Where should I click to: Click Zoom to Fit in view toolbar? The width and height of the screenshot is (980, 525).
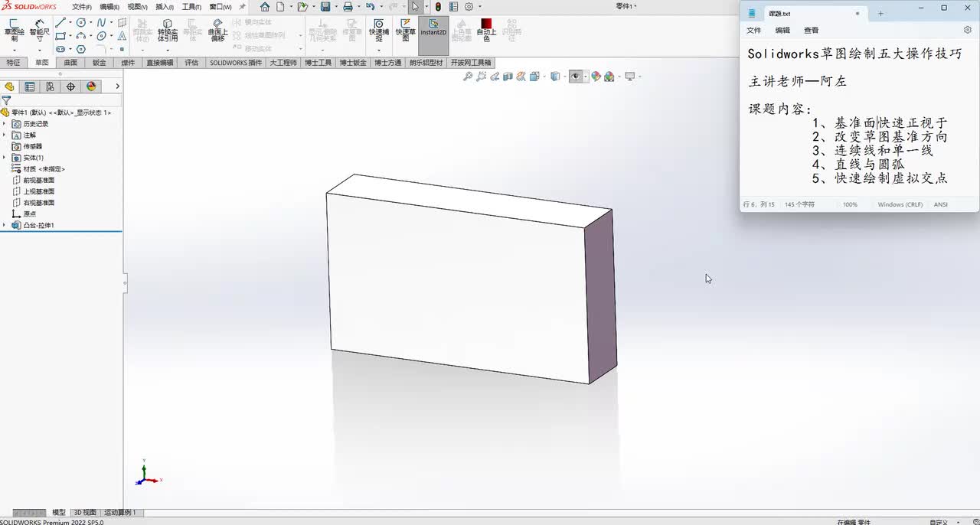point(468,77)
